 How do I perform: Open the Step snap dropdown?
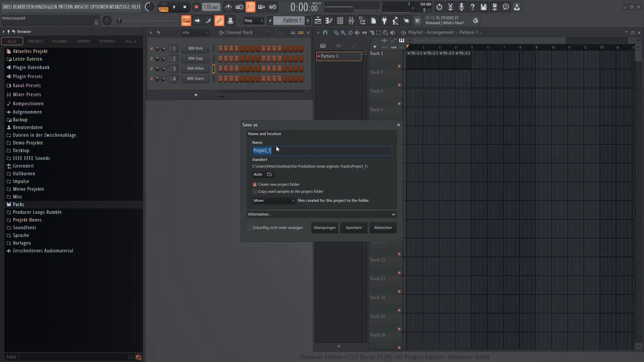click(253, 21)
